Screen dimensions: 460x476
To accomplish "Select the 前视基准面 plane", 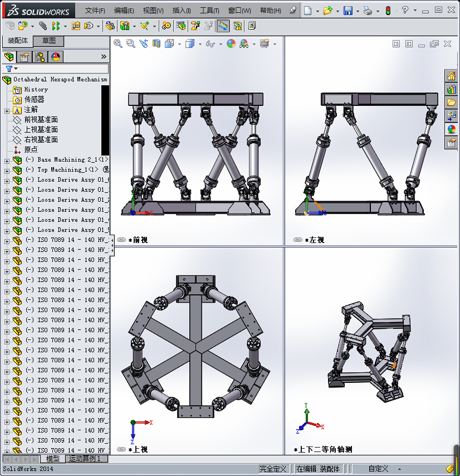I will (41, 120).
